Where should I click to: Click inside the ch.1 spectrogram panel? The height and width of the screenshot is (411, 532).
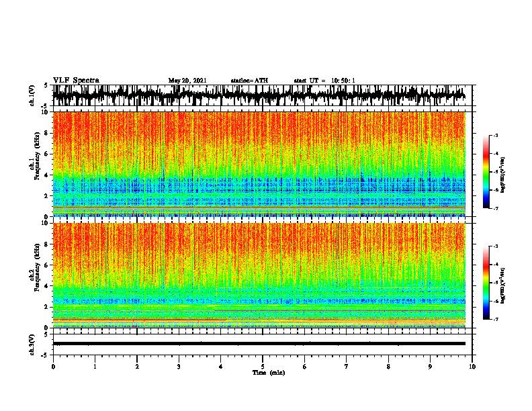[259, 164]
